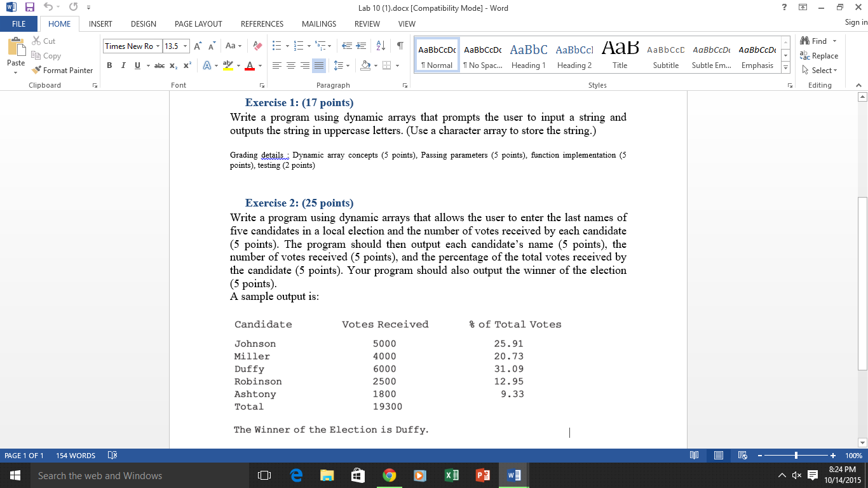Switch to the REFERENCES tab

[261, 24]
